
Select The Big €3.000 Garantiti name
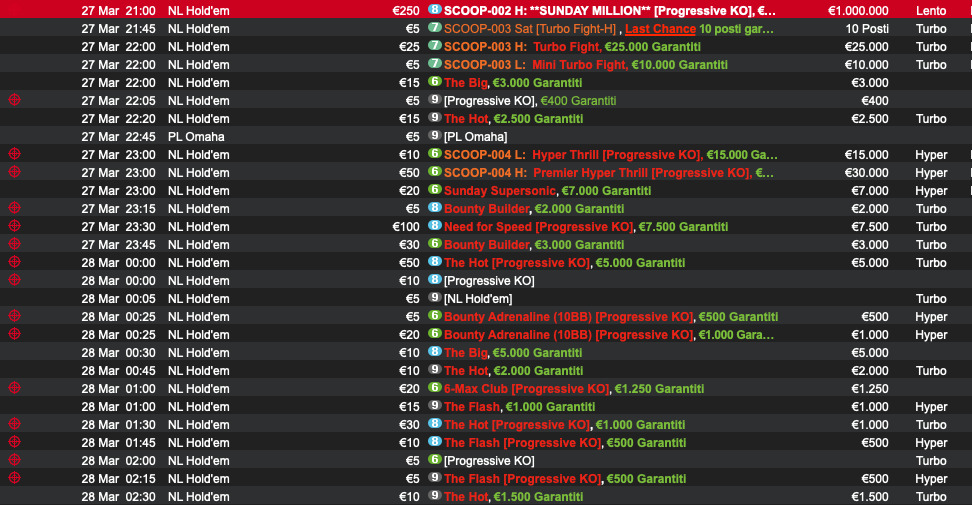[513, 83]
